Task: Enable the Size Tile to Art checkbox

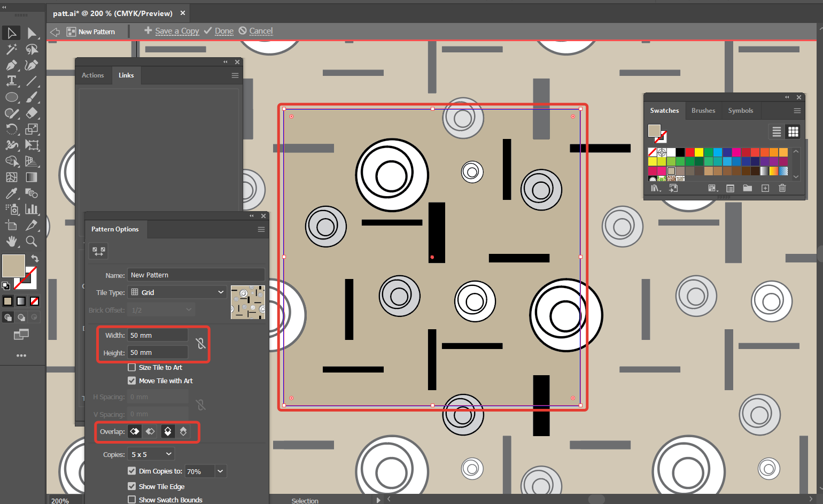Action: (x=131, y=367)
